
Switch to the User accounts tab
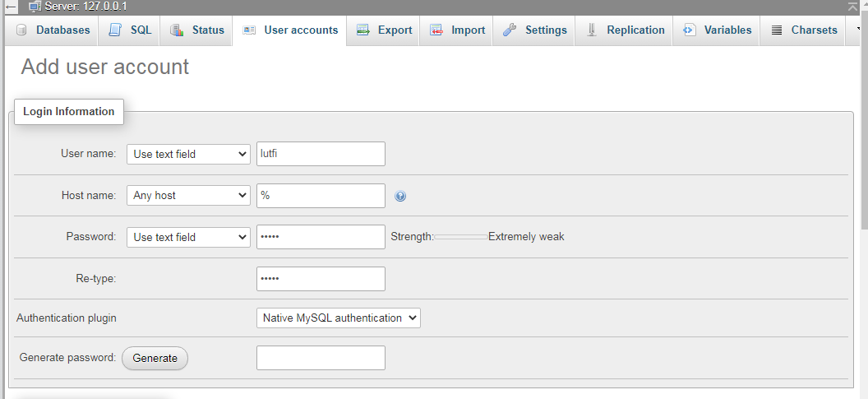click(290, 30)
